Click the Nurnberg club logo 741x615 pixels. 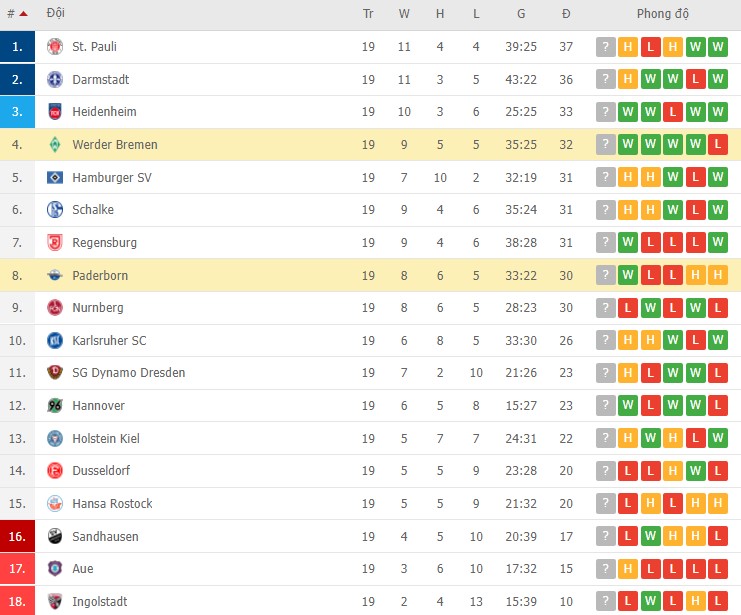(55, 308)
